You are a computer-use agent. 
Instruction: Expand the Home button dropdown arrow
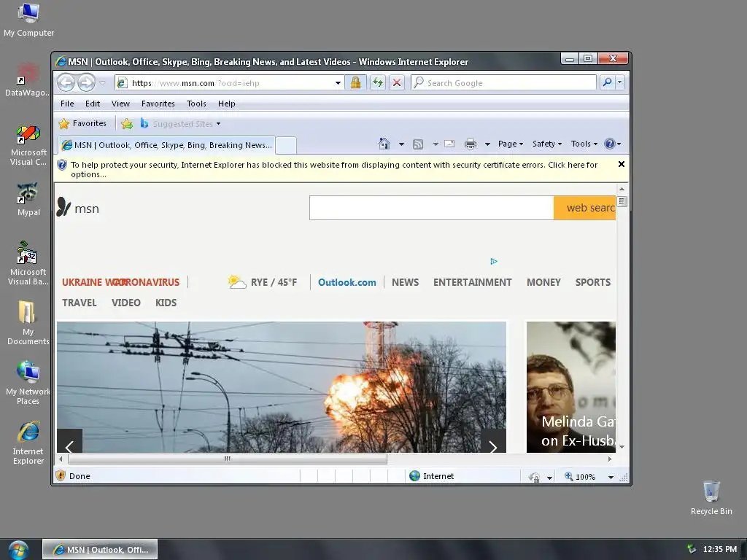[x=401, y=144]
